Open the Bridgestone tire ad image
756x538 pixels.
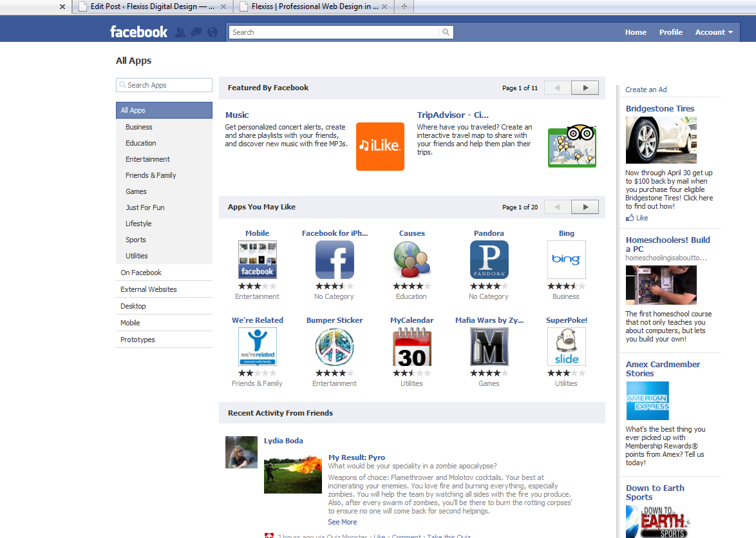pyautogui.click(x=661, y=140)
